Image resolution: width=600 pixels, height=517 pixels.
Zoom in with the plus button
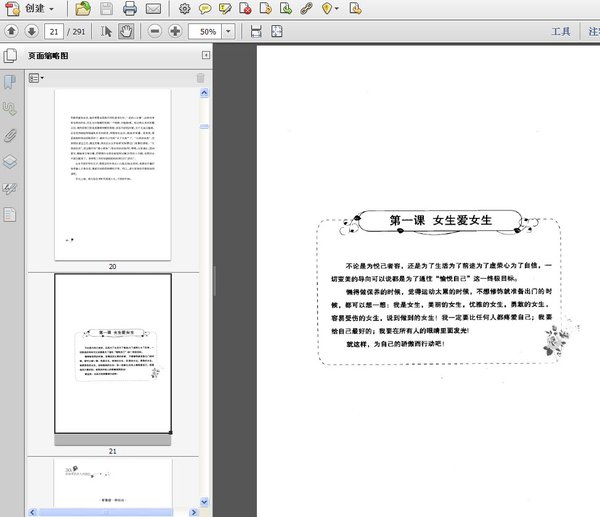[175, 31]
